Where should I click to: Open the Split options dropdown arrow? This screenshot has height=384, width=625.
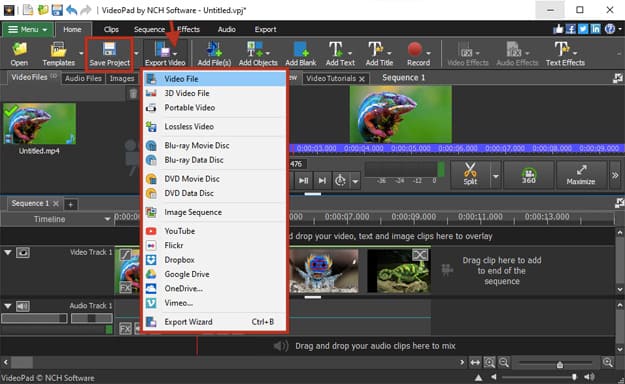click(x=495, y=175)
